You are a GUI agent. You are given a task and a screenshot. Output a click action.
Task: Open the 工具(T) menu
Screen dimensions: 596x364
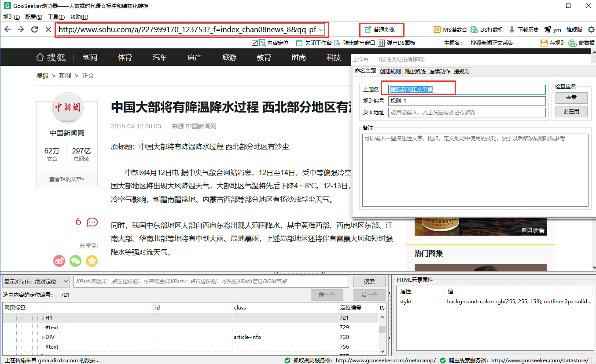(x=56, y=17)
